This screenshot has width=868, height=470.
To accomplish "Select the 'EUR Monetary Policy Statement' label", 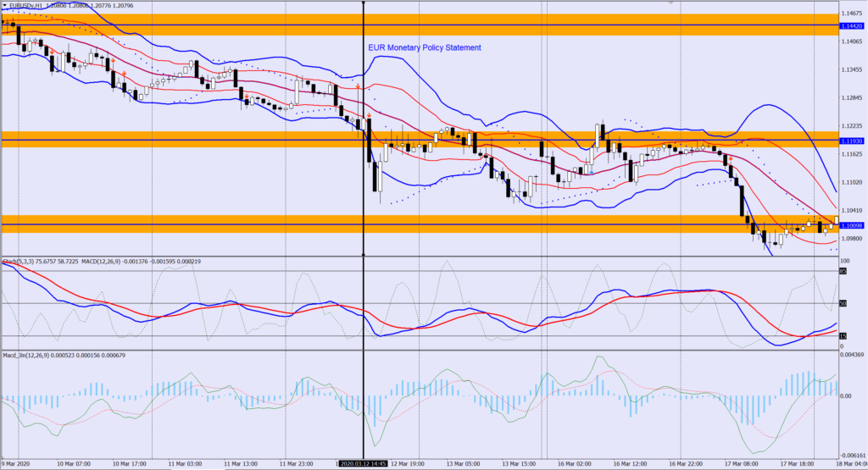I will 425,48.
